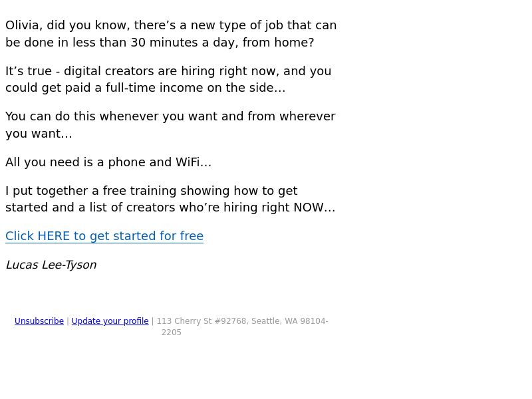Click the 'I put together a free training' paragraph

point(170,199)
